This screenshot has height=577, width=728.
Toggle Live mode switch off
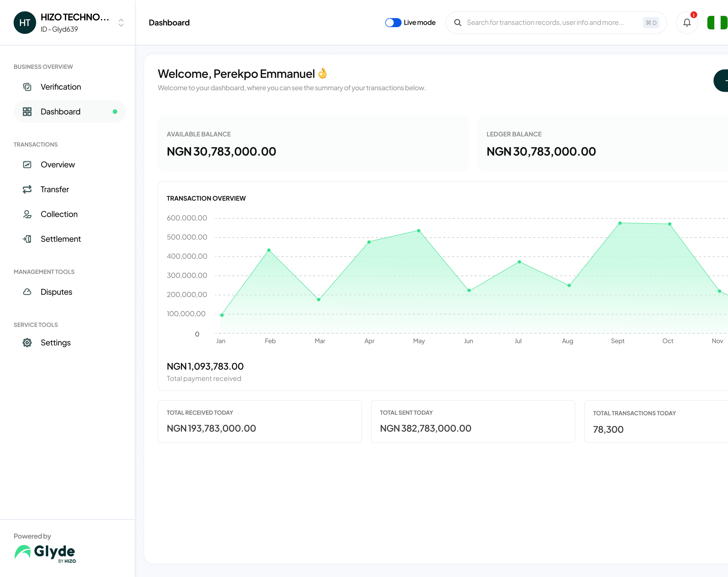click(x=393, y=23)
